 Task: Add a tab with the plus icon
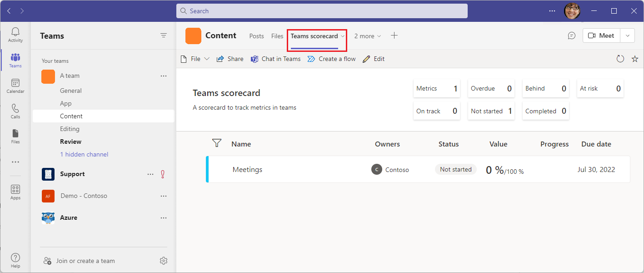(394, 35)
